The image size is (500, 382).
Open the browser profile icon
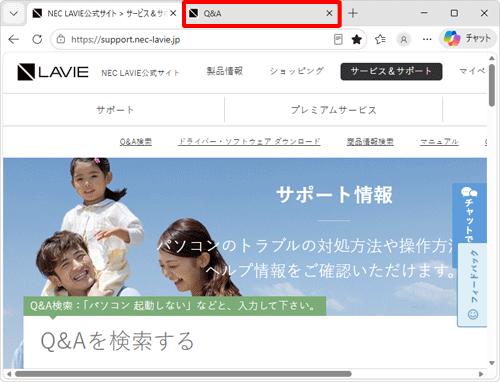coord(404,40)
